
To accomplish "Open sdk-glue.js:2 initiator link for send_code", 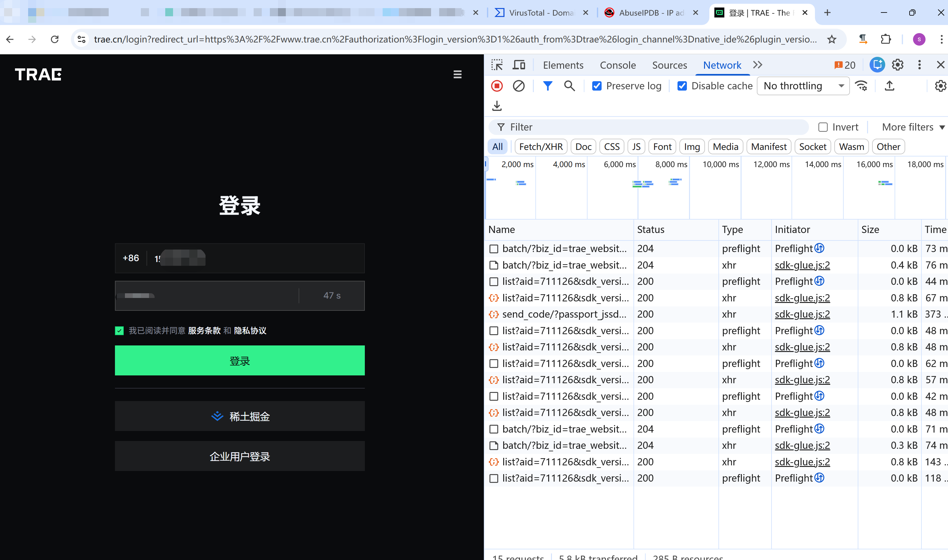I will [802, 314].
